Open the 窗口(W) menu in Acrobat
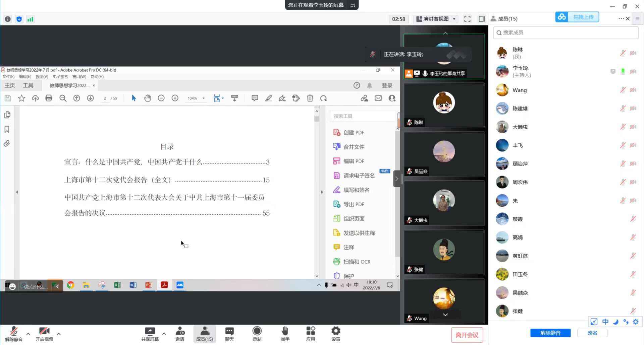This screenshot has width=644, height=345. 79,77
